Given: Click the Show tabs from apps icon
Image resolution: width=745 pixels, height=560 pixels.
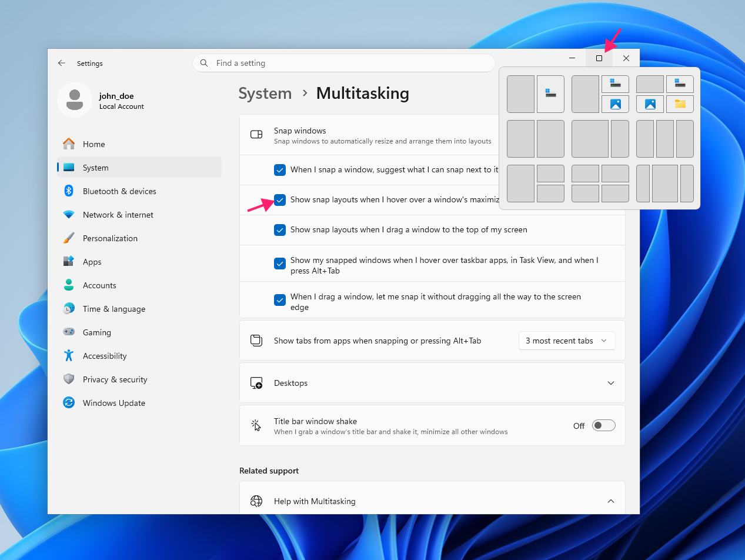Looking at the screenshot, I should click(x=256, y=341).
